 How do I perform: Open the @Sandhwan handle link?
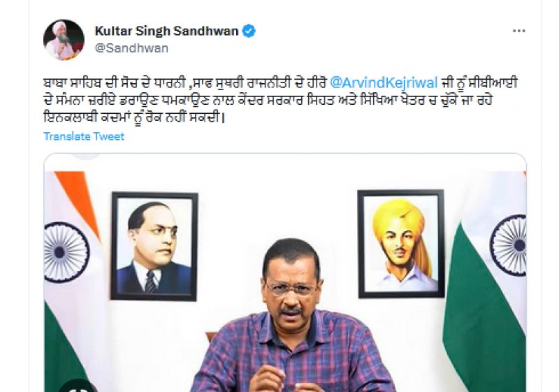pos(131,48)
